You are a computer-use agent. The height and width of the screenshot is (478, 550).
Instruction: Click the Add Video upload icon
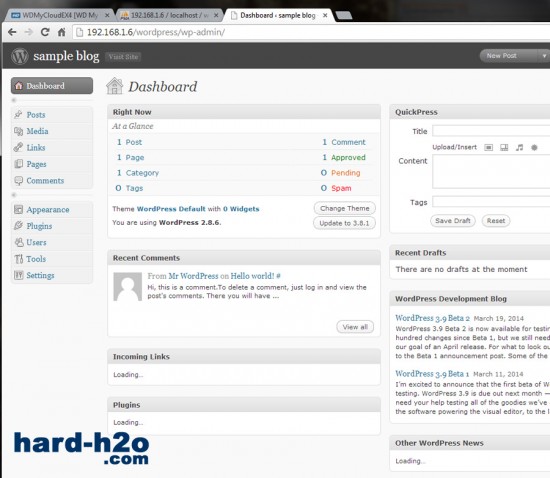(504, 148)
